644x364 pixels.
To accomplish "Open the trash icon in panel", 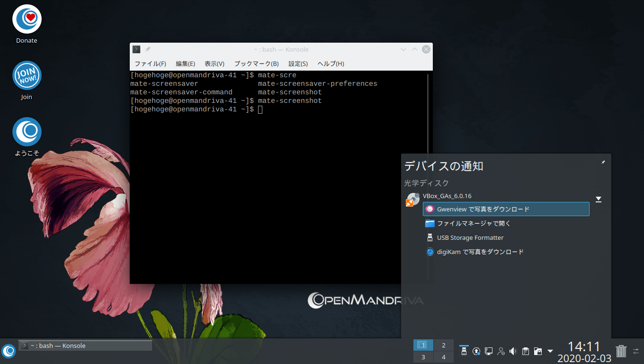I will pos(621,351).
